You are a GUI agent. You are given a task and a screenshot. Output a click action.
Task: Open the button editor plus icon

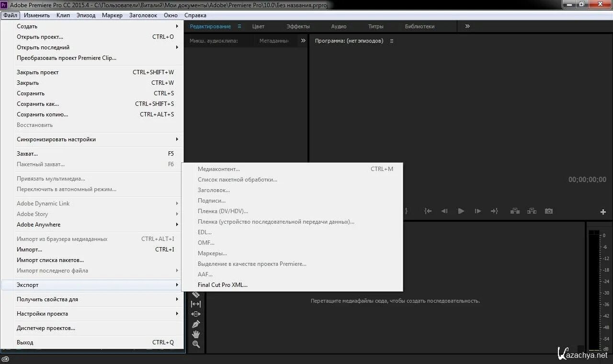[603, 212]
